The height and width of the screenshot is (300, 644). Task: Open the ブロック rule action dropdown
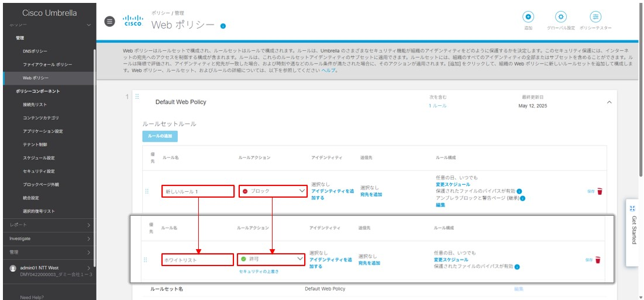(273, 191)
